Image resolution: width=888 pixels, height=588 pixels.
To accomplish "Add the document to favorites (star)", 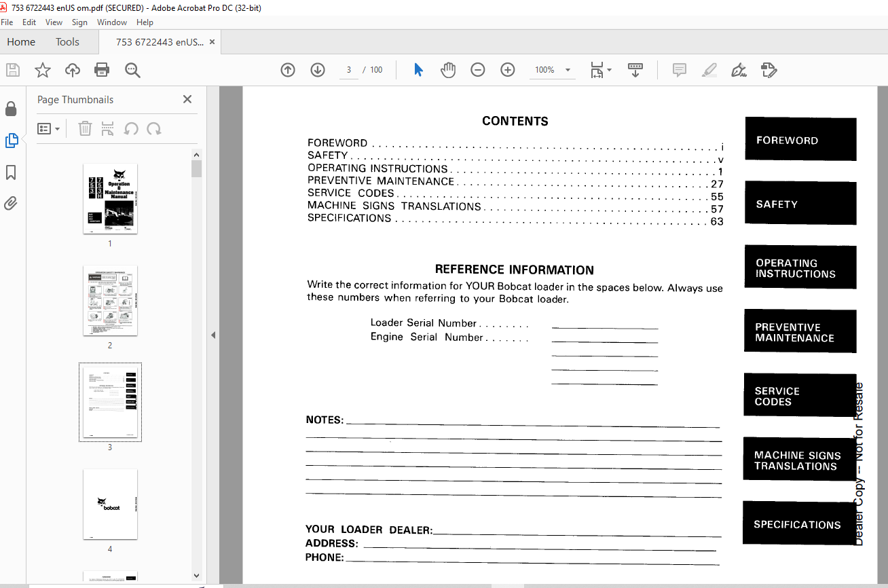I will [43, 70].
